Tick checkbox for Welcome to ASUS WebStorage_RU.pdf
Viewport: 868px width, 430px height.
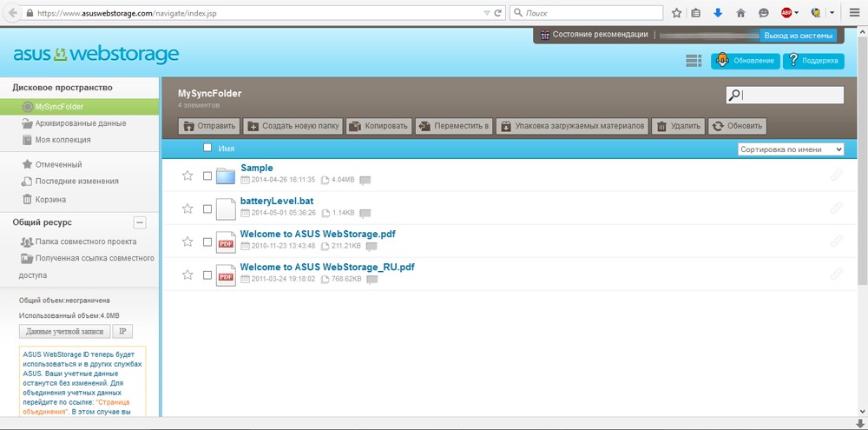pos(207,275)
